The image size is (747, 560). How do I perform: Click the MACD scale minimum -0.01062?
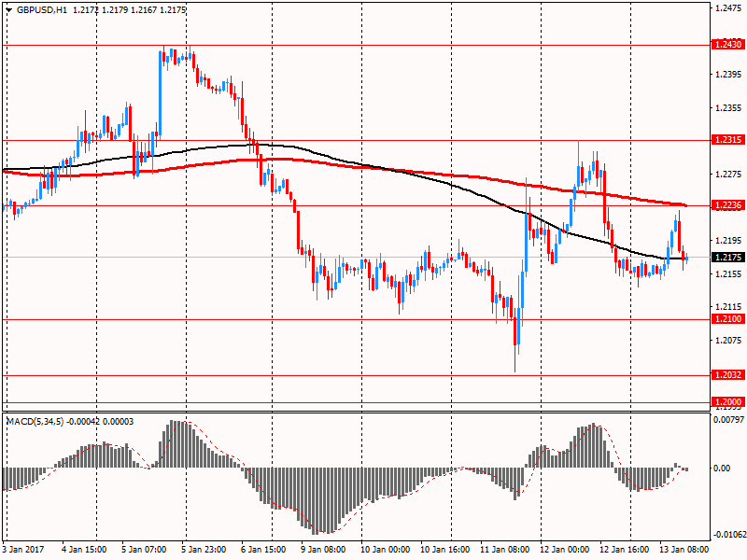pos(728,534)
